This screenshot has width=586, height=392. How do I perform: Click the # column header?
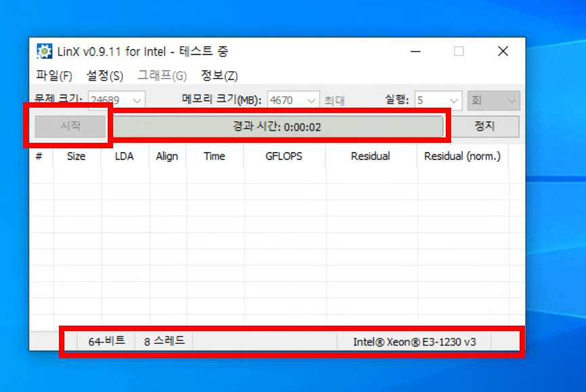[41, 156]
